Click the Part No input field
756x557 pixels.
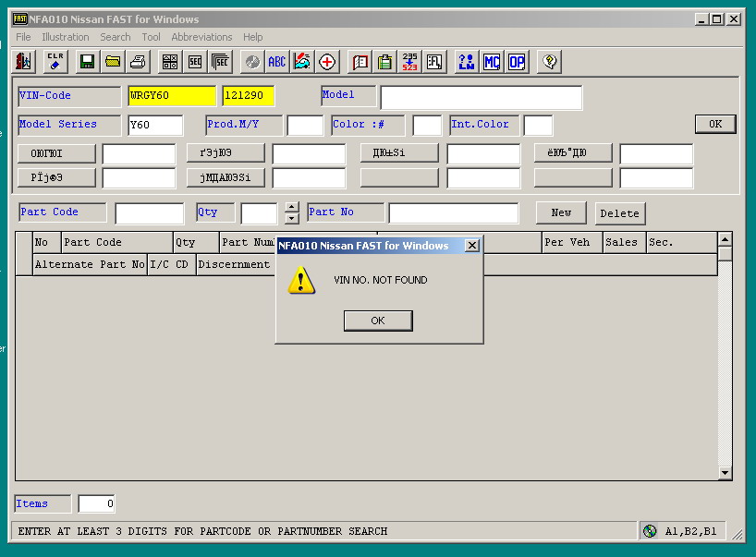click(454, 213)
